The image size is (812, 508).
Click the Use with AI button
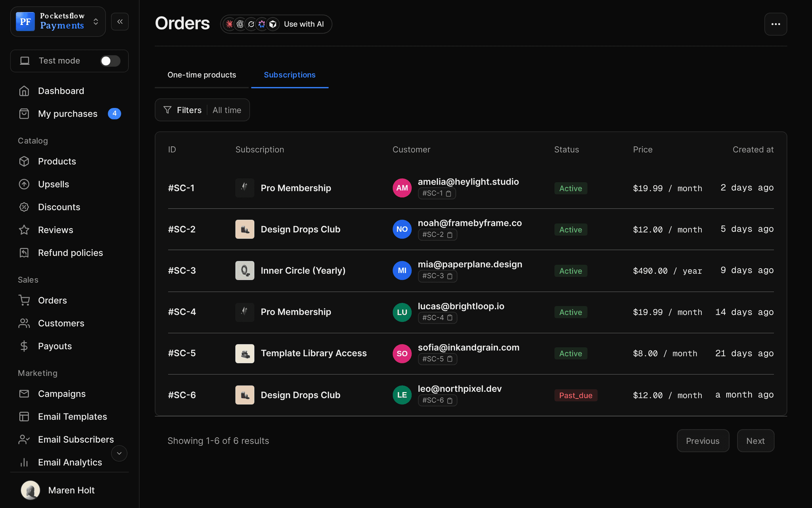click(276, 24)
